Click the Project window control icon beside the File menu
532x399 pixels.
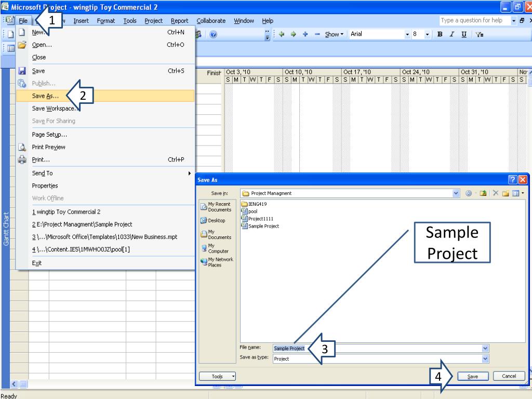[x=9, y=20]
